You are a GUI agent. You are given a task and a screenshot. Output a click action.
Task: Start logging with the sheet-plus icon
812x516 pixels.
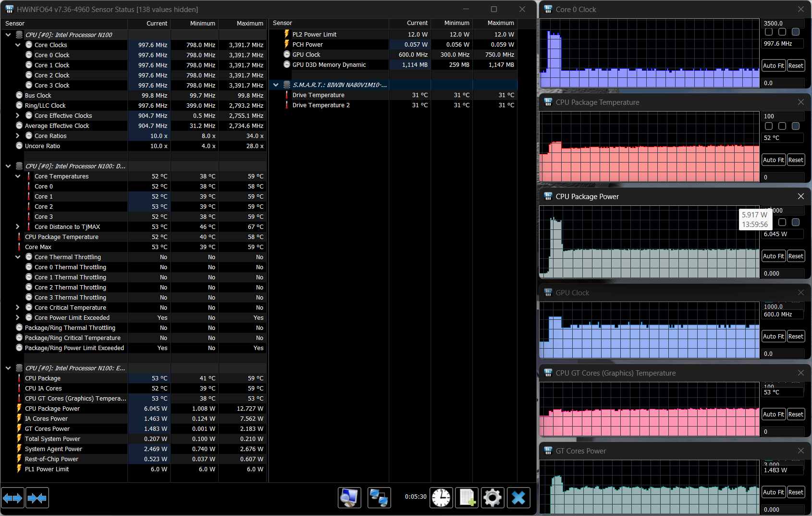(x=467, y=498)
